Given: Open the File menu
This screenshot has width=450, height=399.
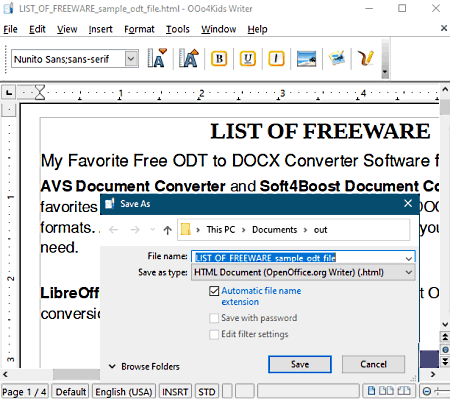Looking at the screenshot, I should pos(10,29).
